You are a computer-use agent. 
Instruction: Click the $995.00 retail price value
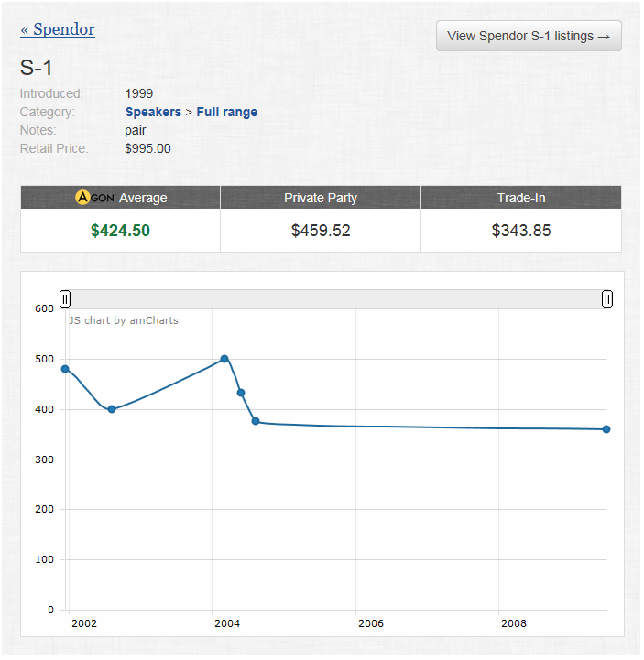(x=148, y=149)
